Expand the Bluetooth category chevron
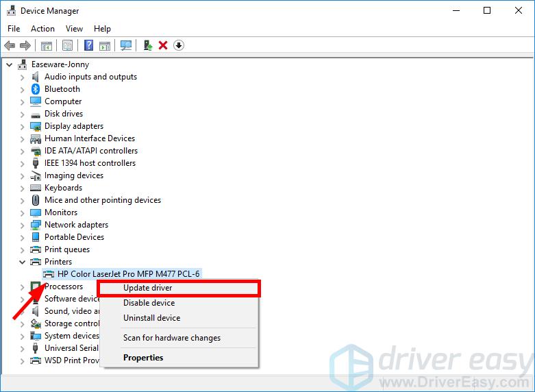 (x=22, y=90)
